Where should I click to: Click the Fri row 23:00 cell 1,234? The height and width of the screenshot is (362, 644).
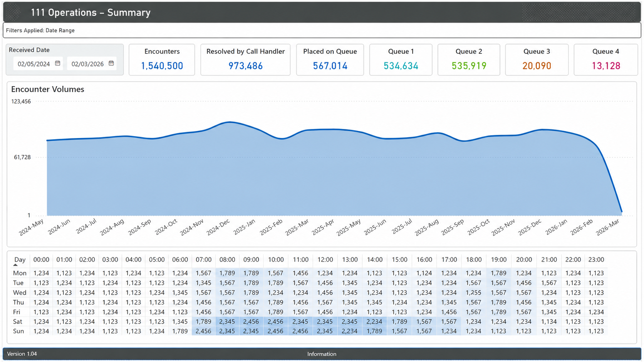pyautogui.click(x=596, y=312)
